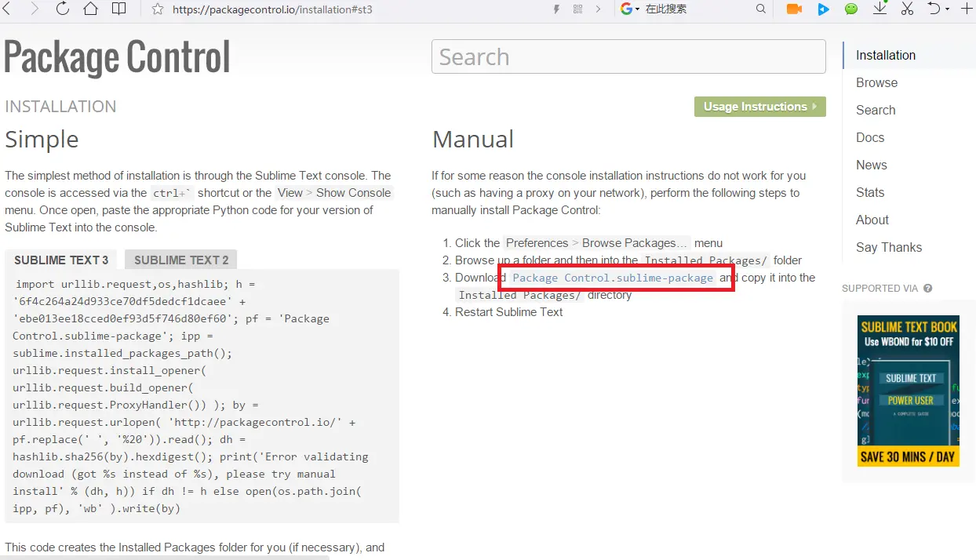Open Installation in the side navigation
Viewport: 976px width, 560px height.
886,55
